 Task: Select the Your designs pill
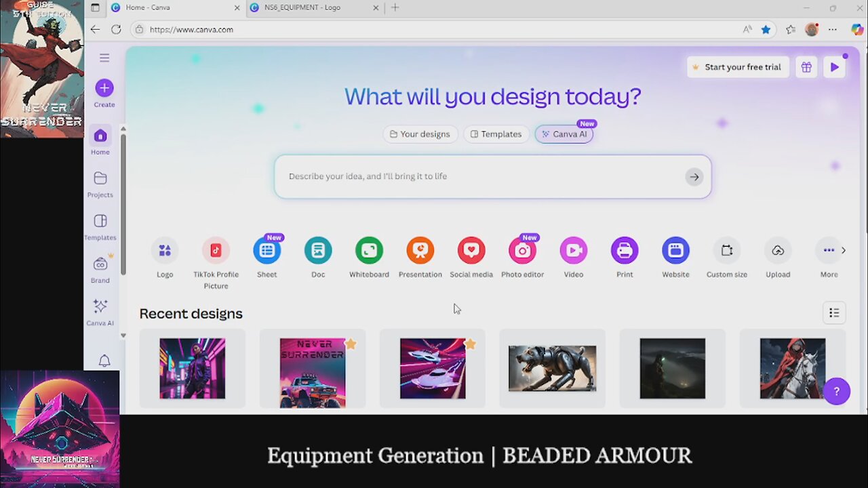coord(420,134)
